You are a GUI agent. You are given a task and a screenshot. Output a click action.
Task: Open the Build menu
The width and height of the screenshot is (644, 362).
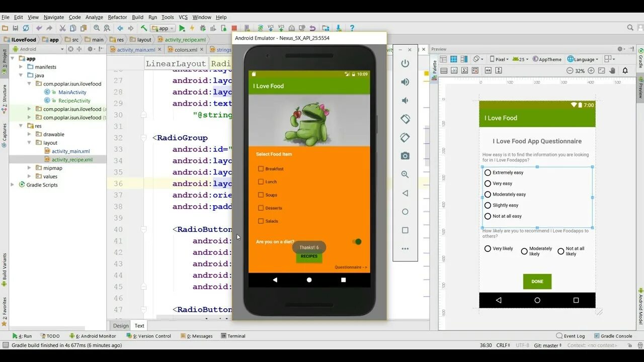pyautogui.click(x=137, y=17)
